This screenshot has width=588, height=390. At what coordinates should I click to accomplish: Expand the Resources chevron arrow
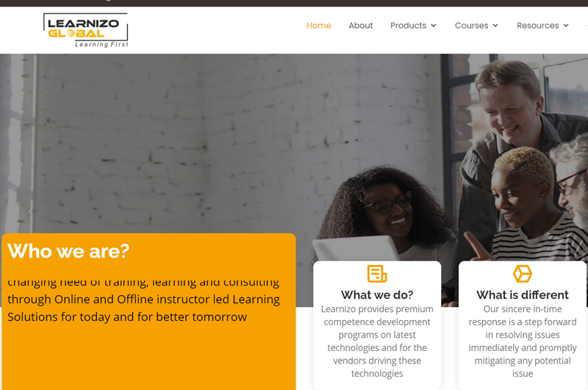click(566, 26)
